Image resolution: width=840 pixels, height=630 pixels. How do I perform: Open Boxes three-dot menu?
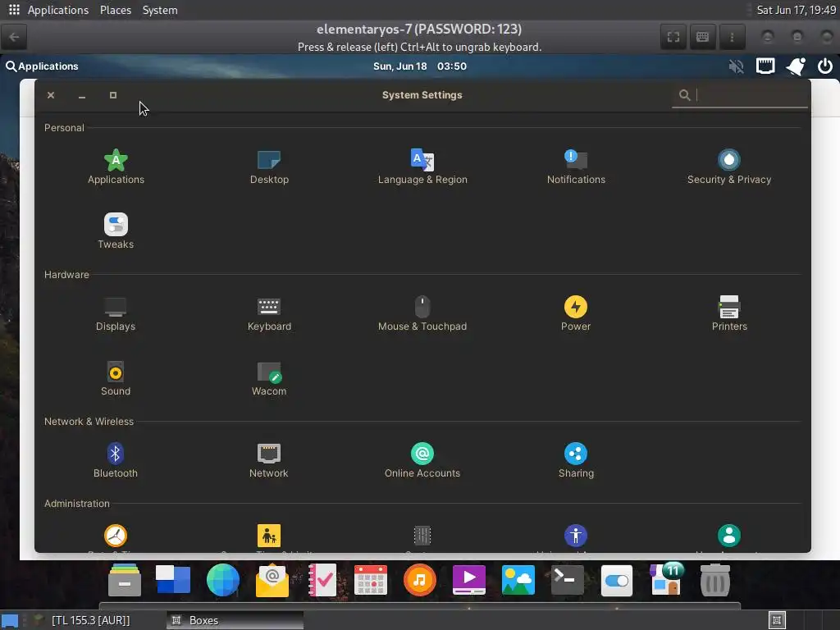(x=732, y=37)
